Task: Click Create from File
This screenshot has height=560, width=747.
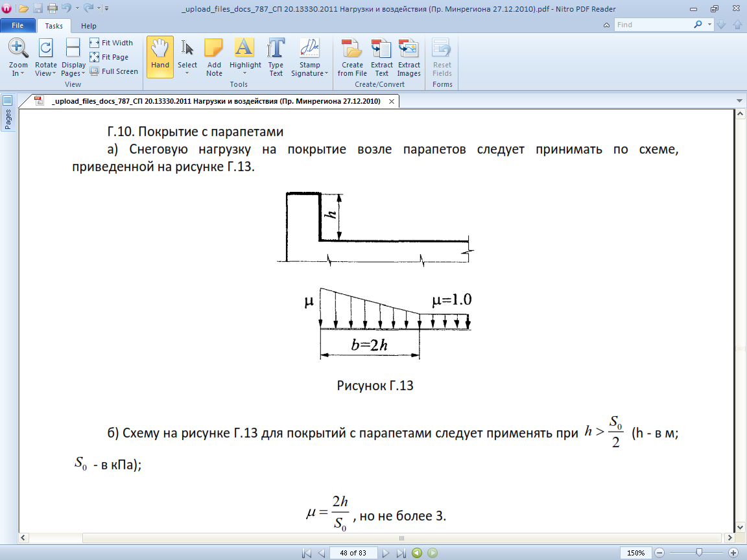Action: (x=352, y=56)
